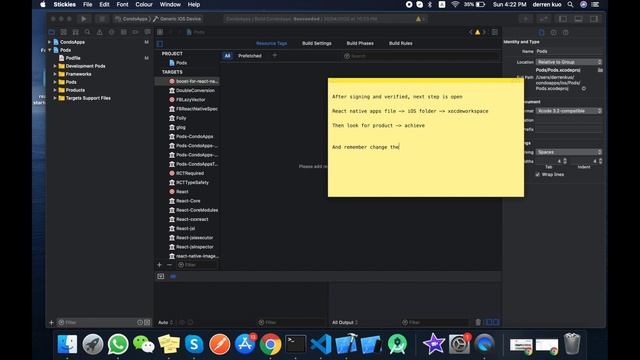Toggle the bottom debug area button

point(578,19)
